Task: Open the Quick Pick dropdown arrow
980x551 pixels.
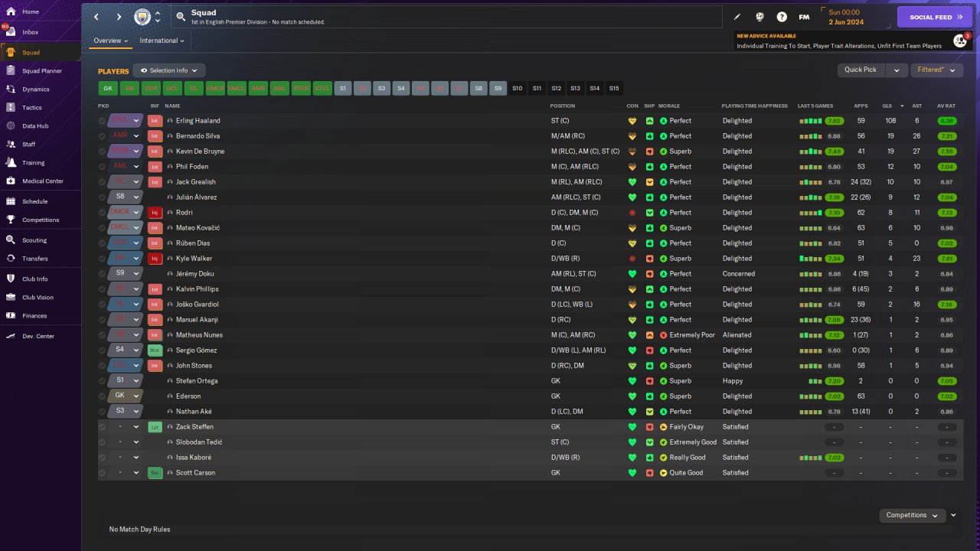Action: pos(897,70)
